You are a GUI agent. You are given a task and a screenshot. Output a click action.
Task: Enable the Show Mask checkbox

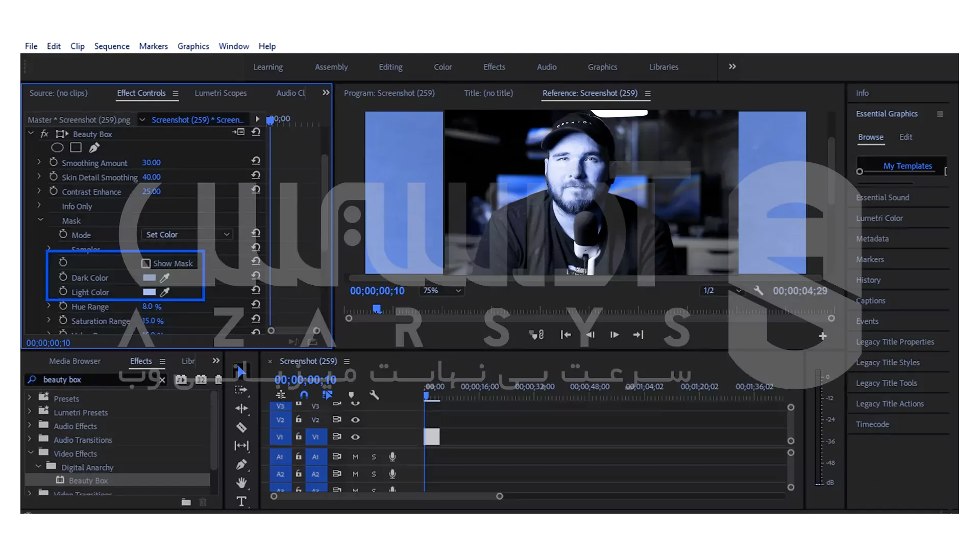(146, 264)
